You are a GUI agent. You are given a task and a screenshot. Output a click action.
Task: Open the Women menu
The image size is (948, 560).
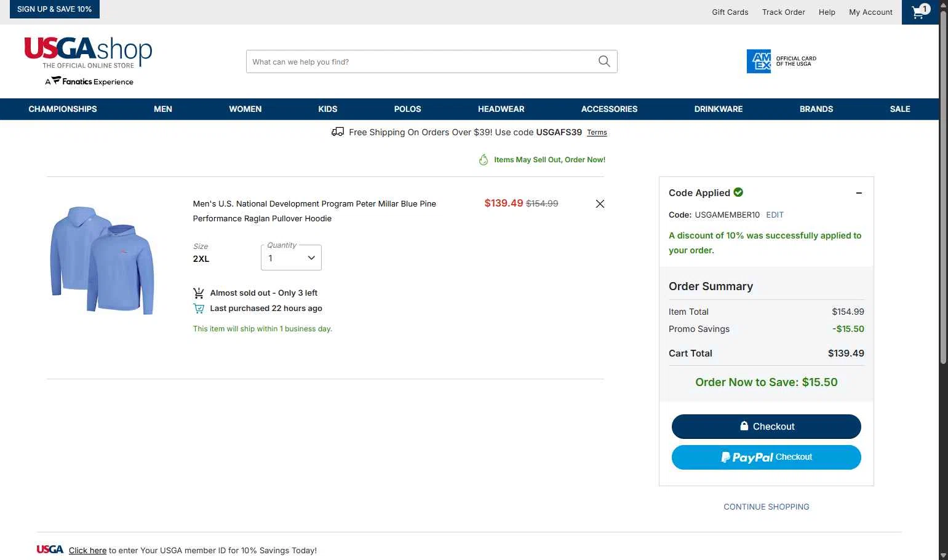[x=245, y=109]
